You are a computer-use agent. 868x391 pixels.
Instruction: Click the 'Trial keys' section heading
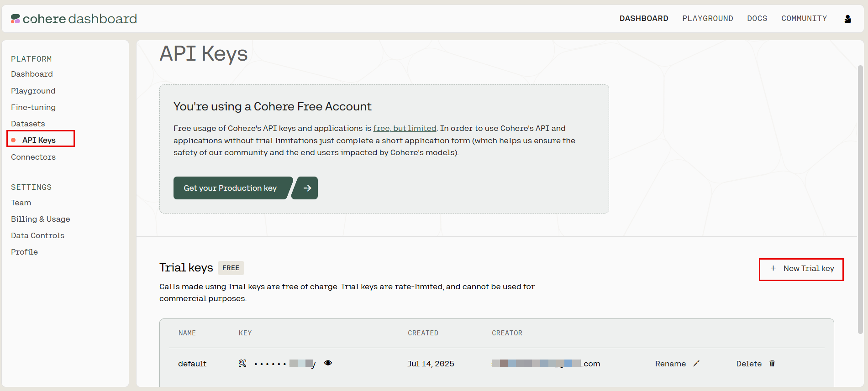point(186,268)
